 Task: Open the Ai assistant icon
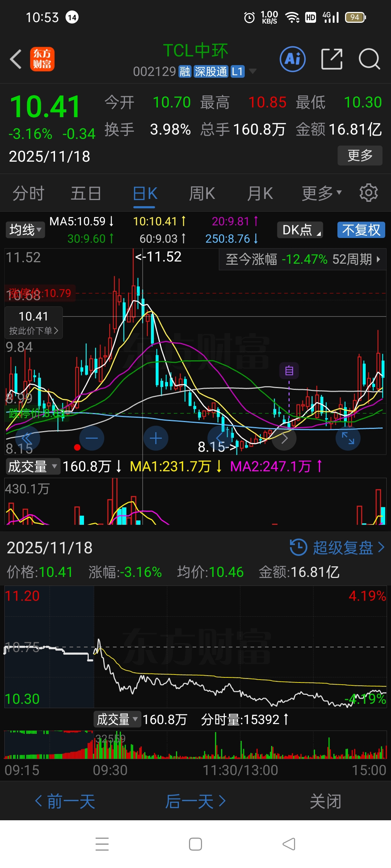(x=293, y=59)
